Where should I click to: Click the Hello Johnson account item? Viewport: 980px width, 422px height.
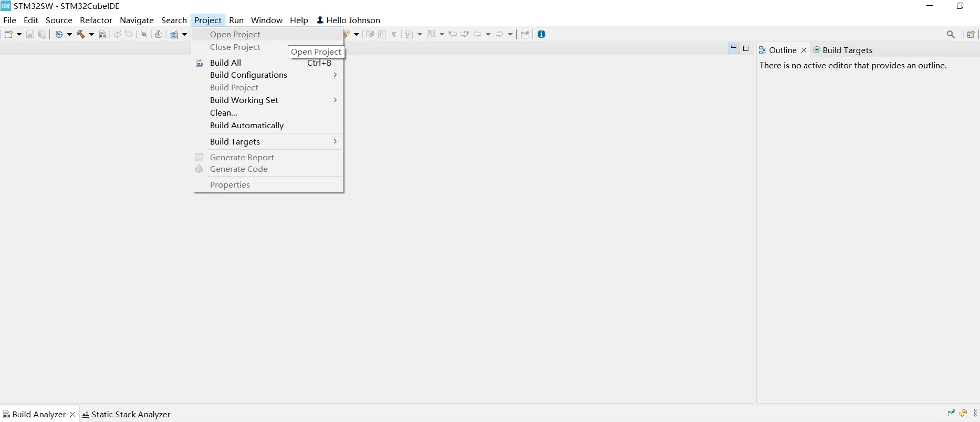[x=348, y=20]
